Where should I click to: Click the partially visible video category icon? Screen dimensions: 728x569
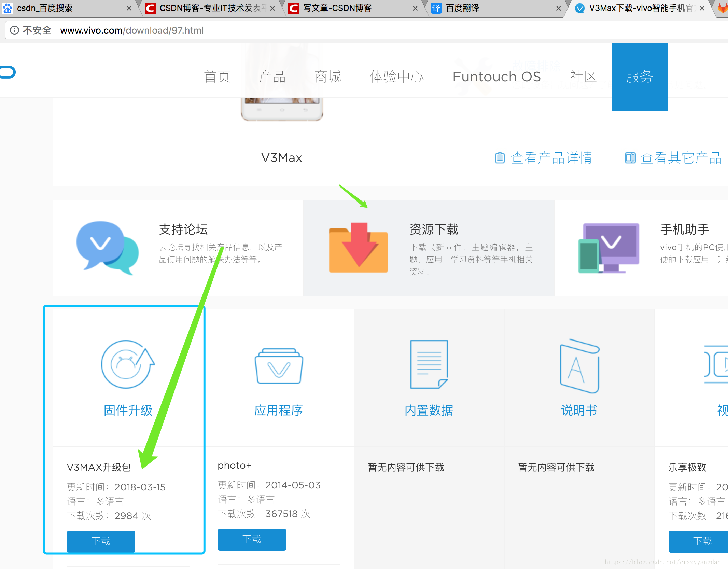pos(716,364)
